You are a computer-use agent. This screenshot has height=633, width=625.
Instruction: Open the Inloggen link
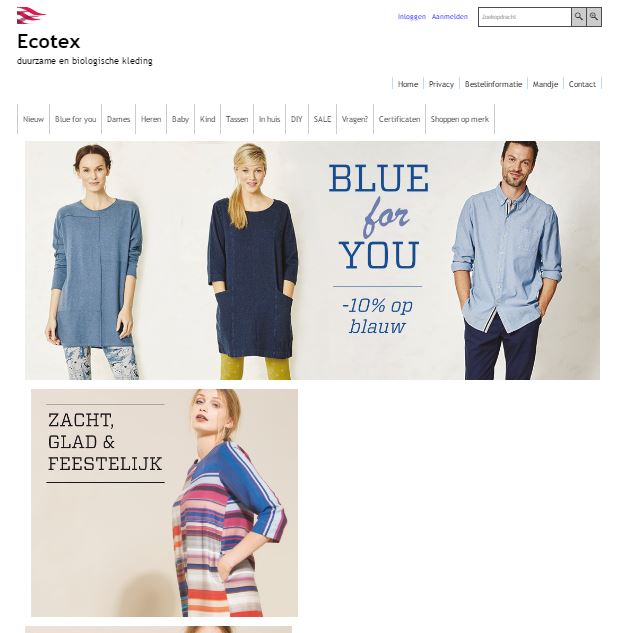pyautogui.click(x=411, y=17)
